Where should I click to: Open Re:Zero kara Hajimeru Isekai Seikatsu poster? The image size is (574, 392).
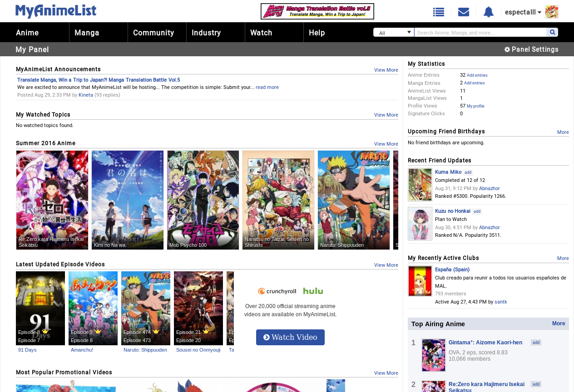[x=52, y=200]
